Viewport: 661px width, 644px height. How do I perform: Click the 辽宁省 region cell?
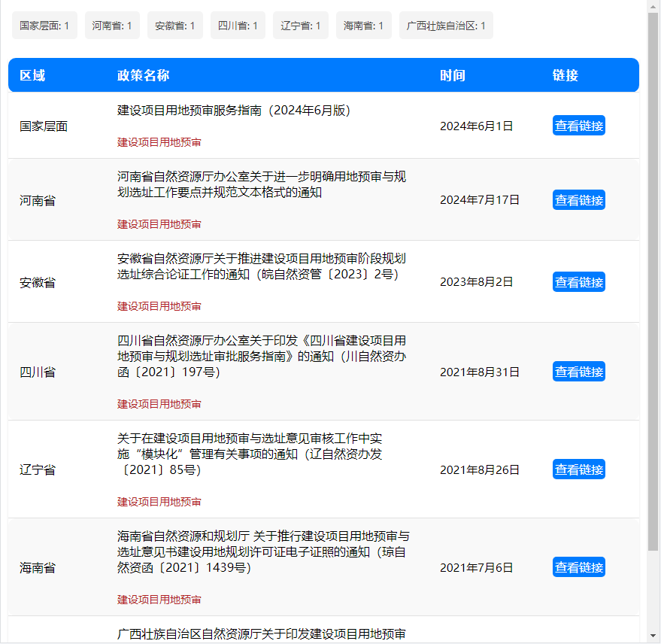(38, 469)
